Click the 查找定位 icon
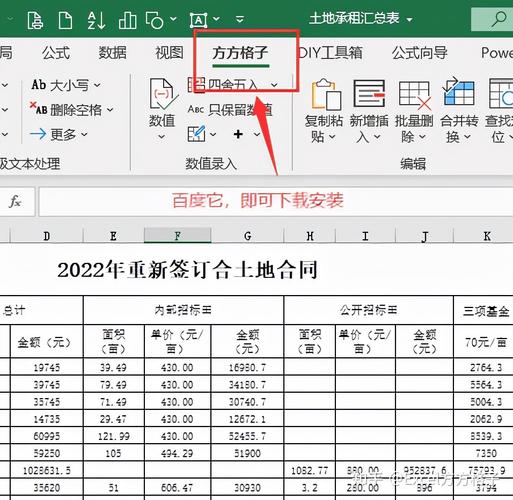The width and height of the screenshot is (513, 500). click(501, 93)
